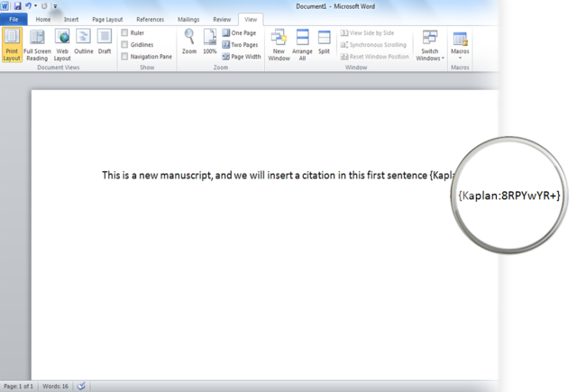577x392 pixels.
Task: Switch to the Page Layout tab
Action: [107, 20]
